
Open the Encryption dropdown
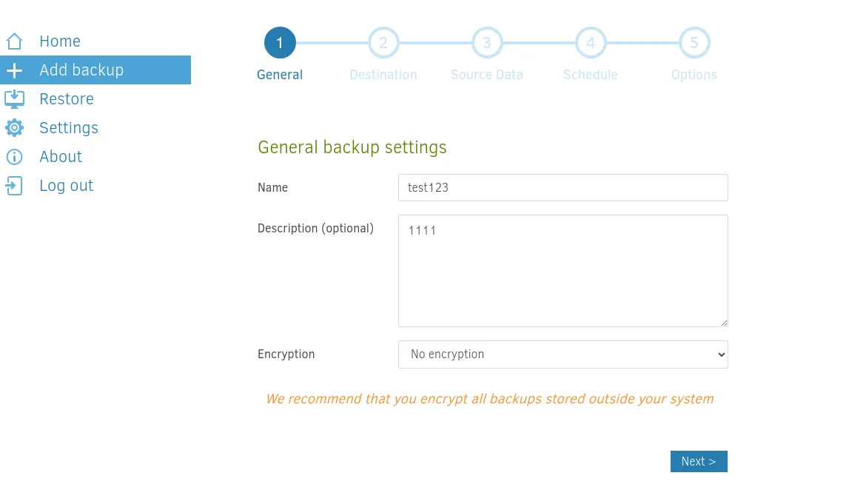(x=563, y=355)
